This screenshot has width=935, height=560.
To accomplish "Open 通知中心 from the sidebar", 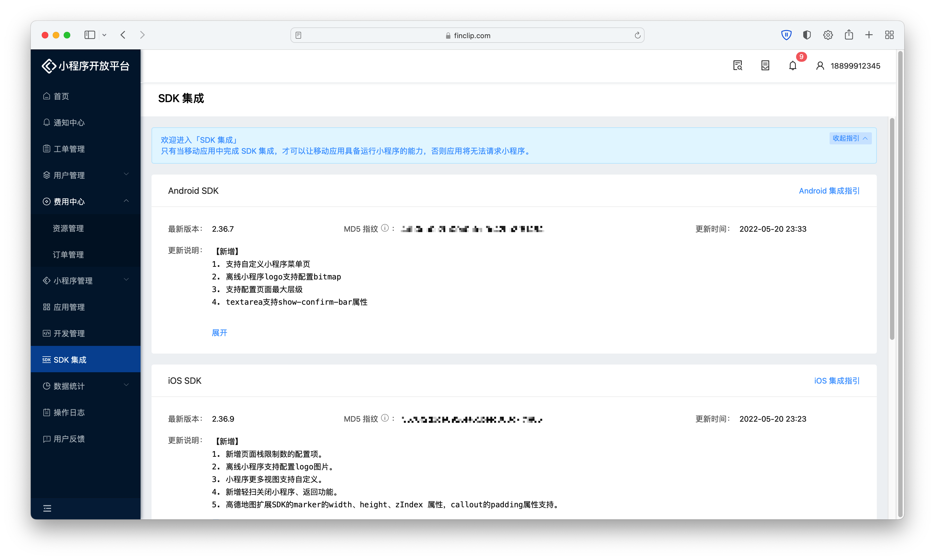I will [x=86, y=123].
